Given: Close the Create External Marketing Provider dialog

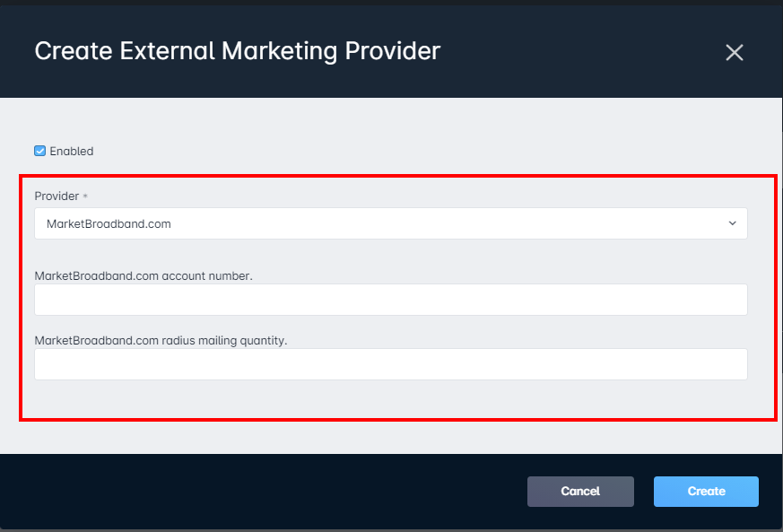Looking at the screenshot, I should [x=734, y=52].
